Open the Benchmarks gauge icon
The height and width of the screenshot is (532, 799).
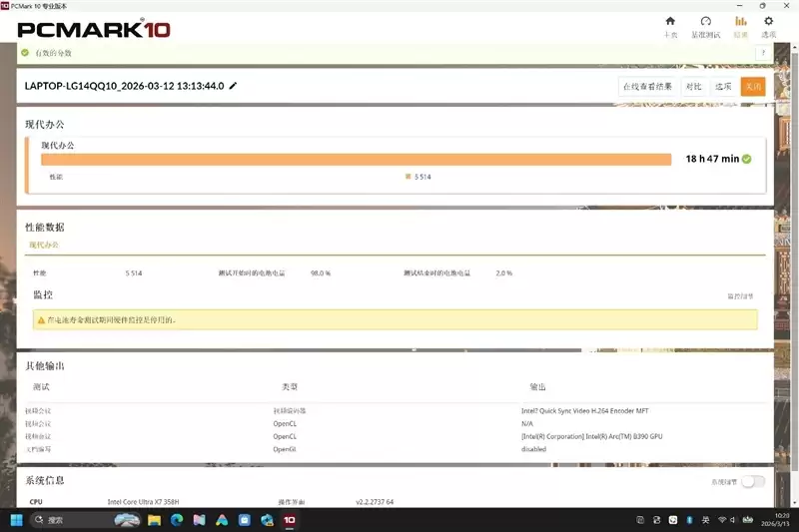pos(706,21)
